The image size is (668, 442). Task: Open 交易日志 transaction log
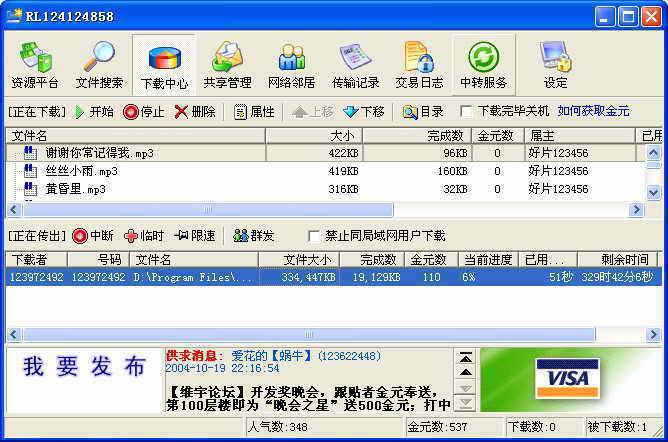click(419, 64)
